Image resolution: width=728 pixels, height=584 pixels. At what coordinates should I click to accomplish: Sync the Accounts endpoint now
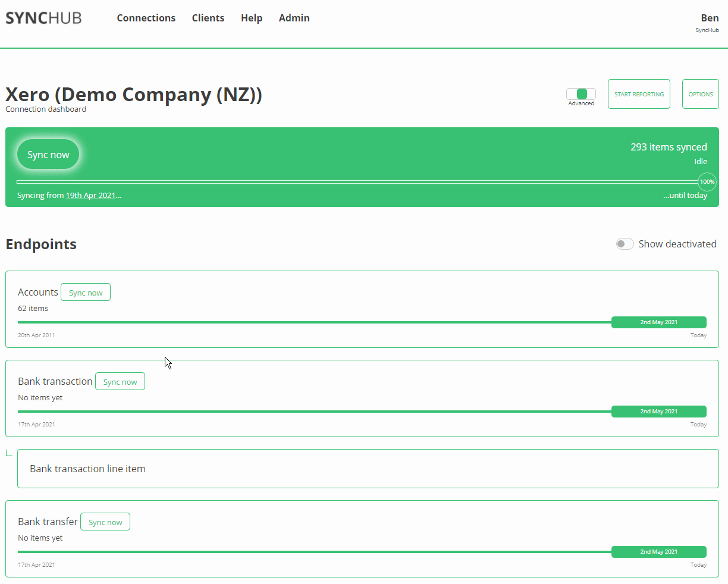coord(86,292)
